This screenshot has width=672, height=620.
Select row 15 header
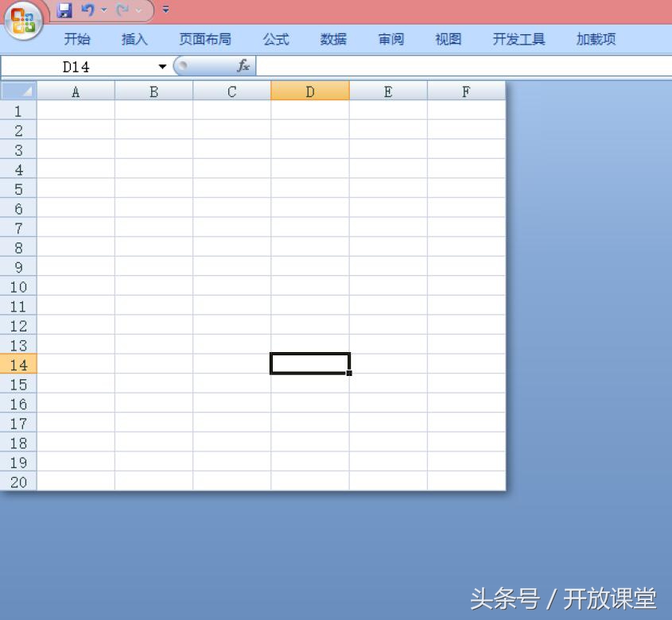click(x=18, y=384)
